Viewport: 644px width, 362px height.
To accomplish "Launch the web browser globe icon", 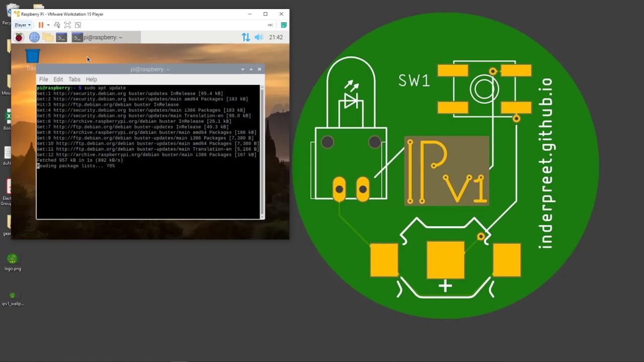I will (x=34, y=37).
